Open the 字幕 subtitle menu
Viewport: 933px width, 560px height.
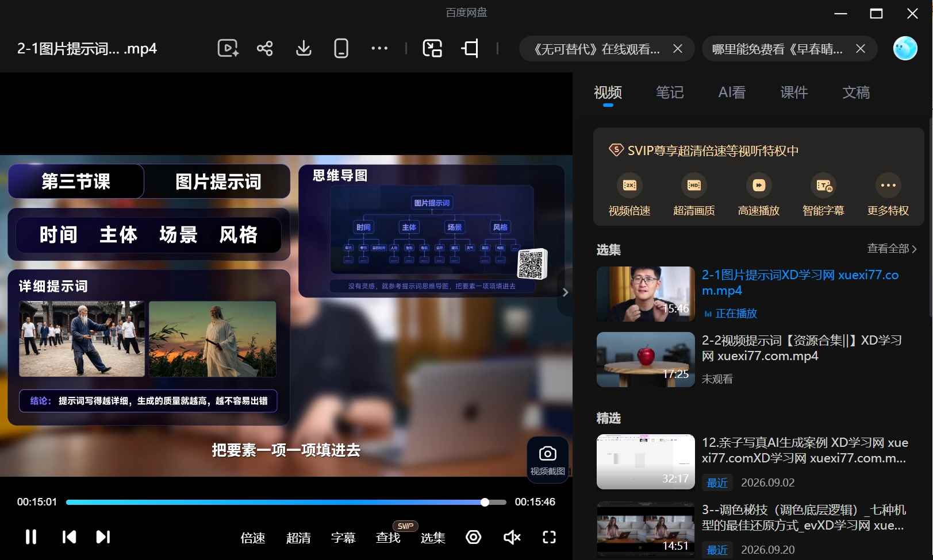[x=343, y=538]
